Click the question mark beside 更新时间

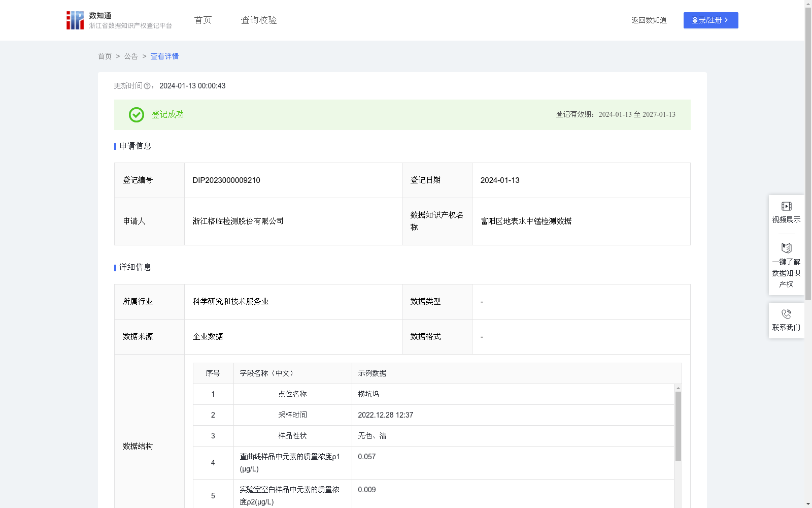(147, 86)
